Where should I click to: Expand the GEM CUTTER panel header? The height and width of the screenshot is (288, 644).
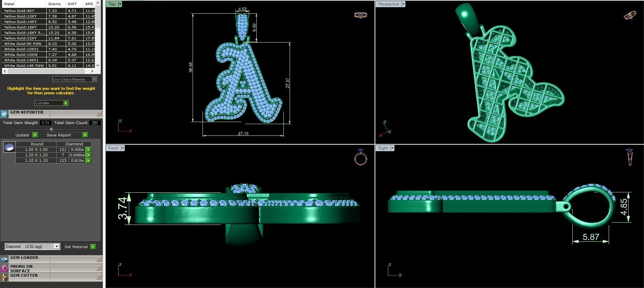click(x=51, y=277)
